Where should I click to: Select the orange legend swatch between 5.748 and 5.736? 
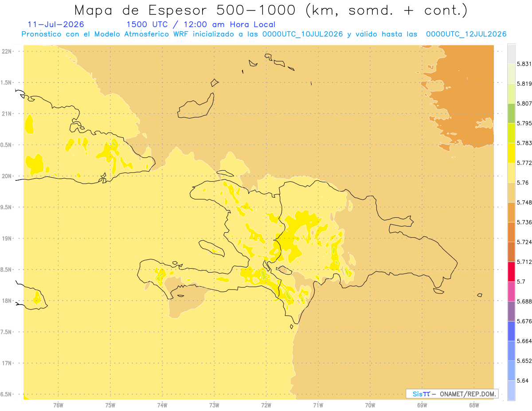click(x=511, y=212)
